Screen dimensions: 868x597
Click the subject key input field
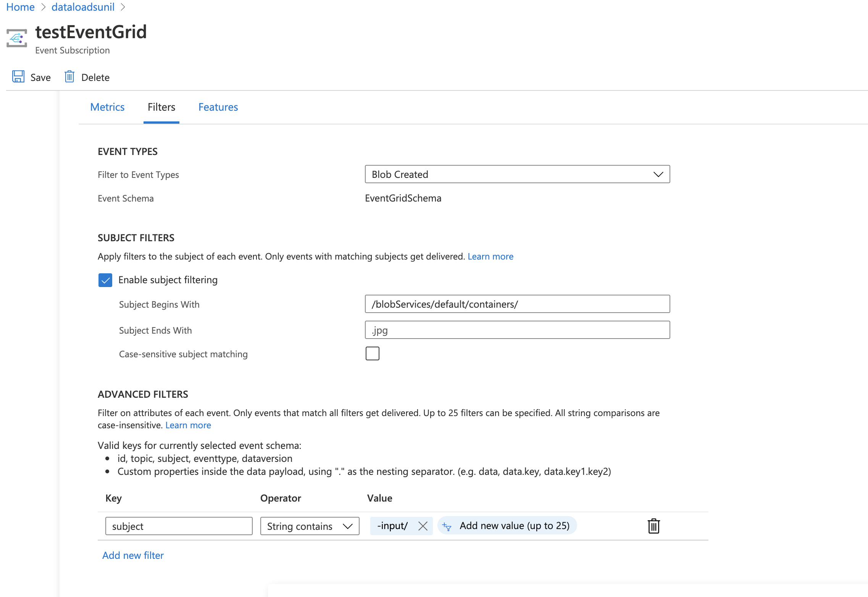pos(178,526)
